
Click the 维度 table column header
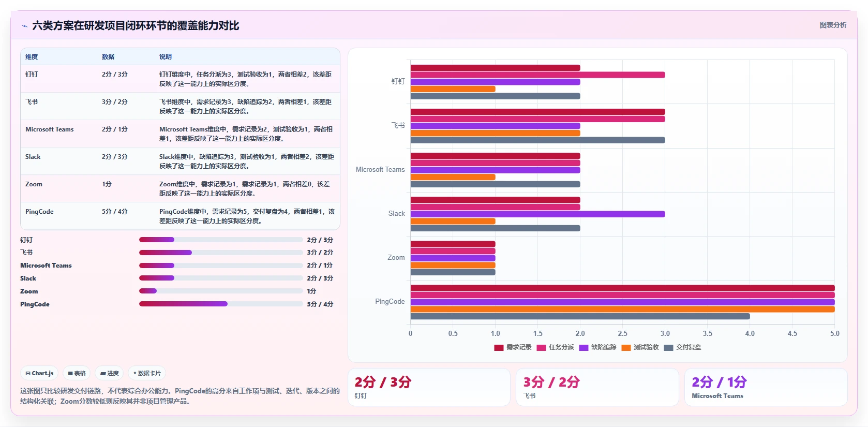point(32,57)
